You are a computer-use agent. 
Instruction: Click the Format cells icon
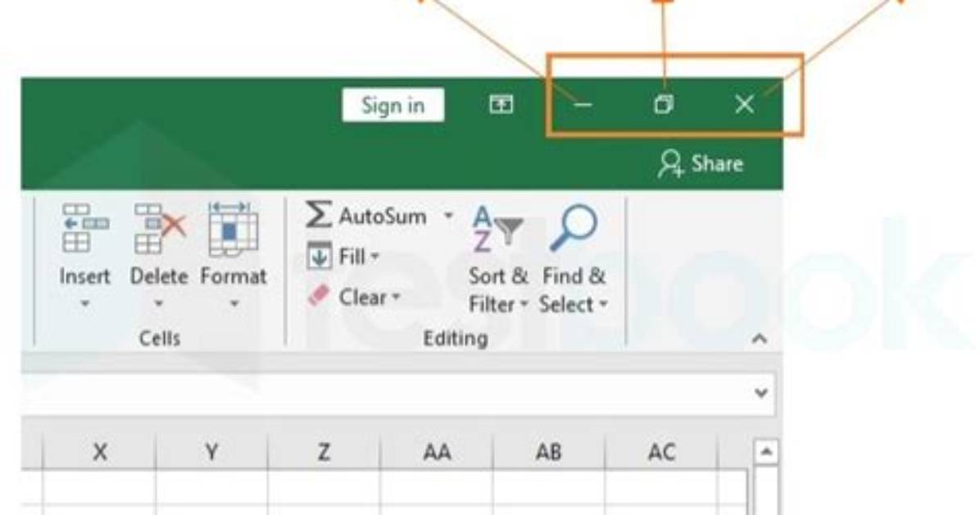[234, 230]
